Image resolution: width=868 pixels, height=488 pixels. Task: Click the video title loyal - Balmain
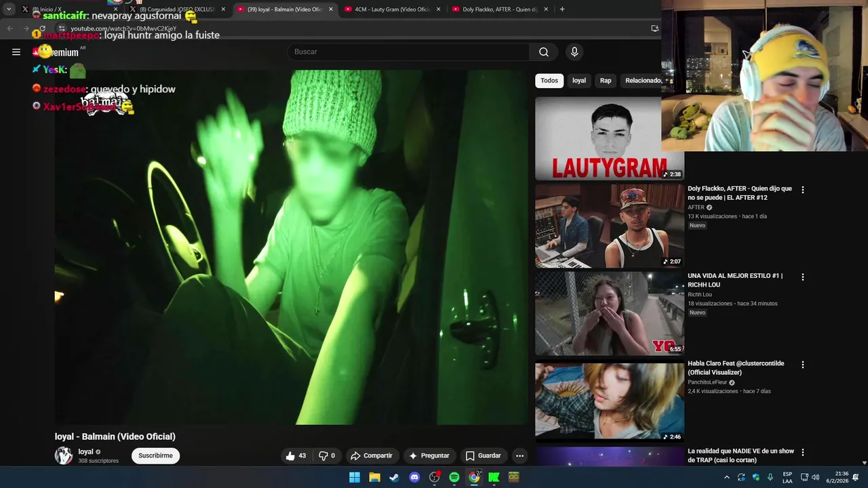tap(115, 436)
